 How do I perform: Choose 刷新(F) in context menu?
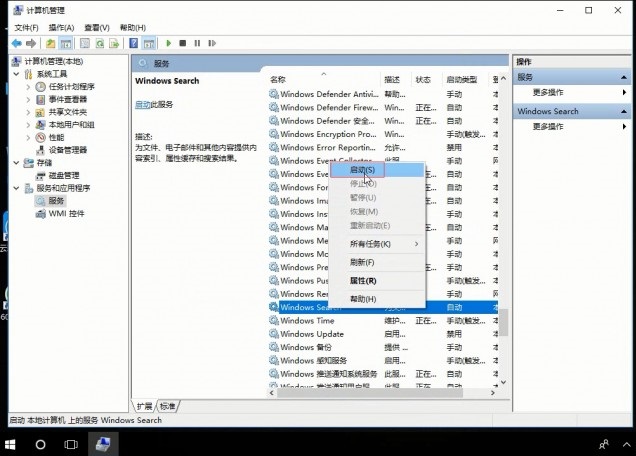pos(377,262)
